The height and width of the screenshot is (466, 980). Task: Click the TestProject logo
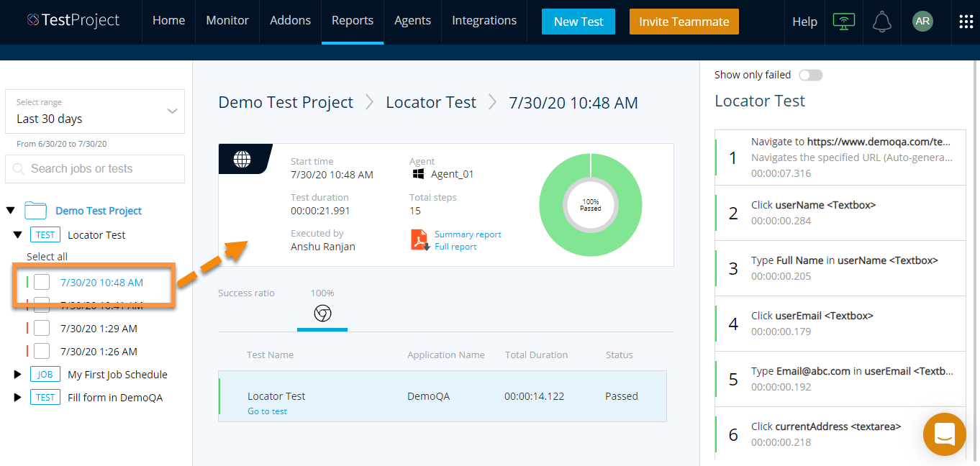pos(73,21)
